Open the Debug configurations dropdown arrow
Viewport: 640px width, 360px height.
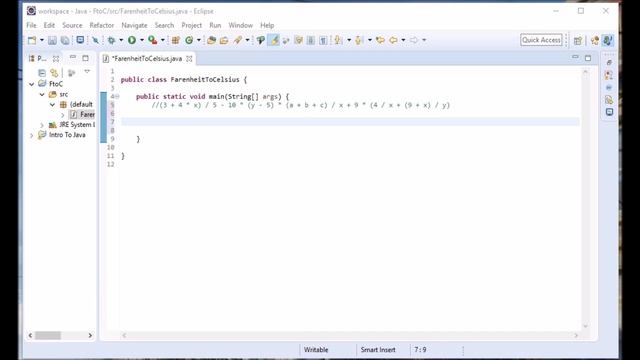121,40
